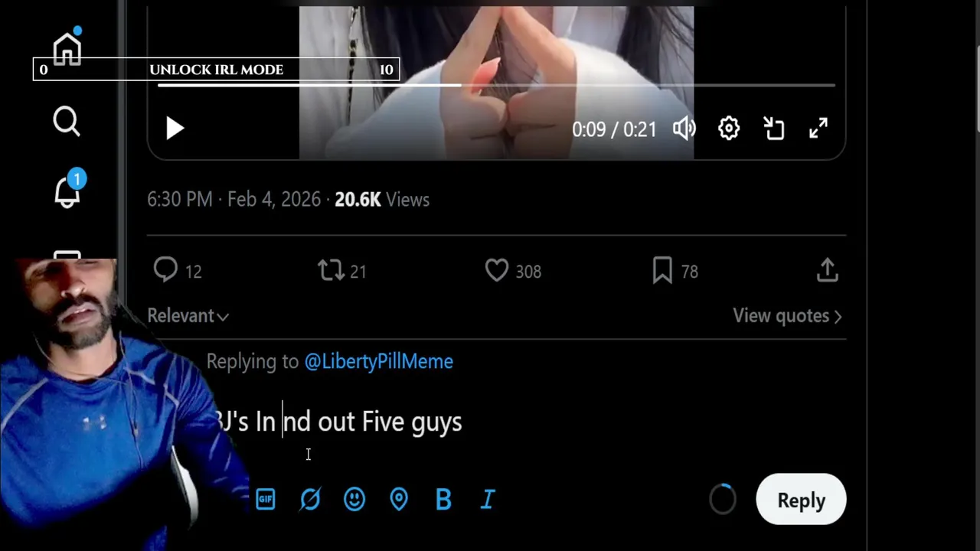The width and height of the screenshot is (980, 551).
Task: Open the Home icon in sidebar
Action: [x=67, y=49]
